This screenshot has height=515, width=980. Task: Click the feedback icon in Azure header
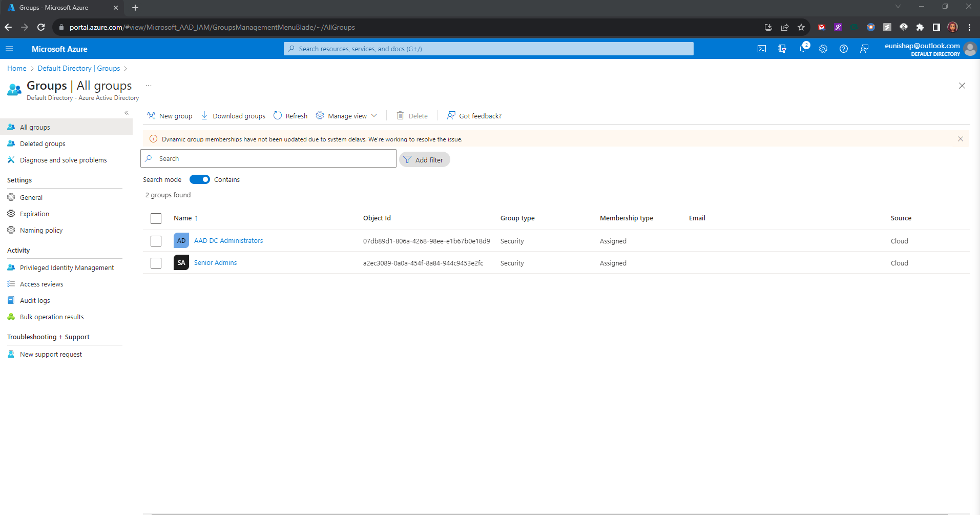(864, 49)
